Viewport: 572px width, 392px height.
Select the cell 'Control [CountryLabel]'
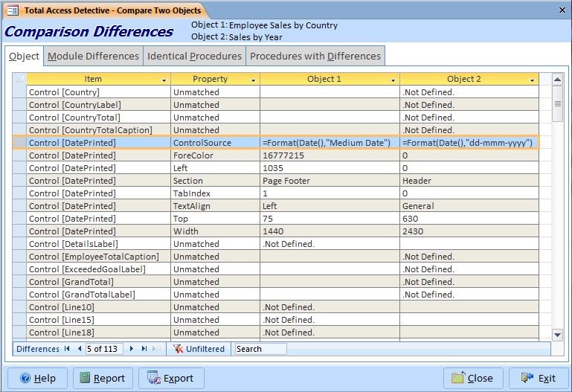[98, 105]
